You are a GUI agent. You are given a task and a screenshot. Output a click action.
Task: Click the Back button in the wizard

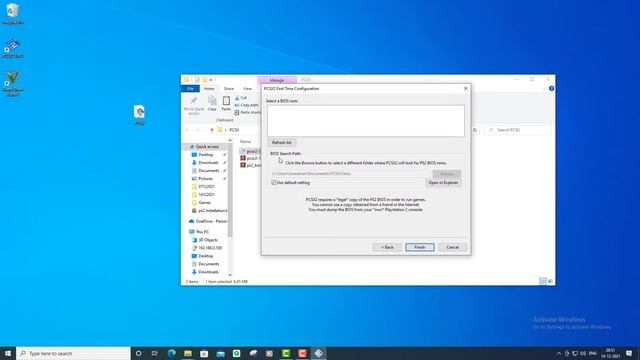pos(387,247)
